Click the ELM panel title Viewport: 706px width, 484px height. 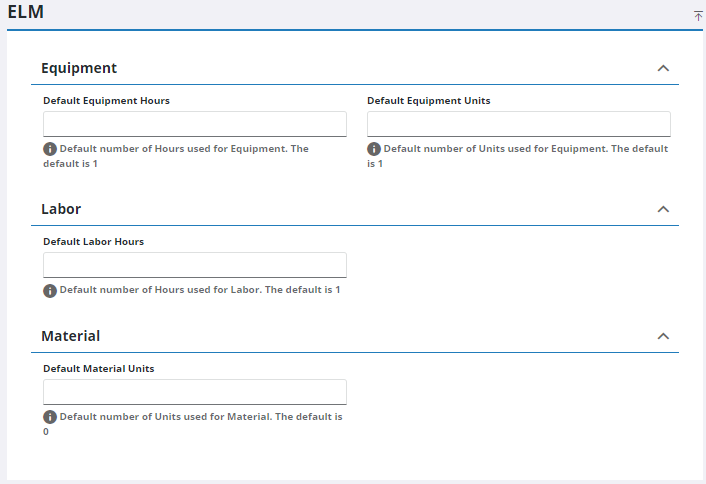pyautogui.click(x=25, y=13)
